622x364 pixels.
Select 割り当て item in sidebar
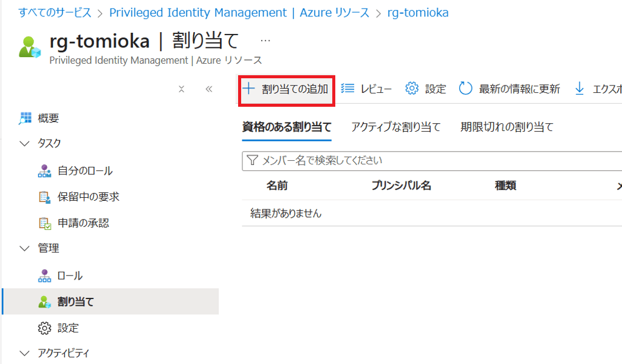pyautogui.click(x=75, y=302)
